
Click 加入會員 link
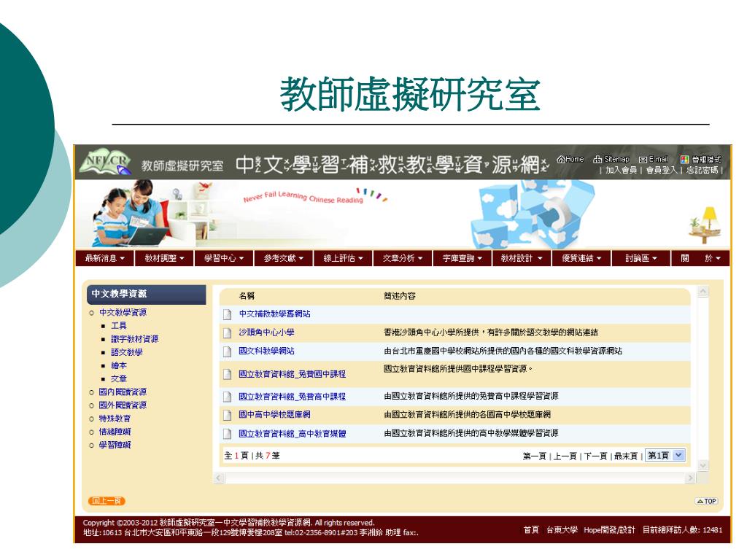tap(622, 170)
